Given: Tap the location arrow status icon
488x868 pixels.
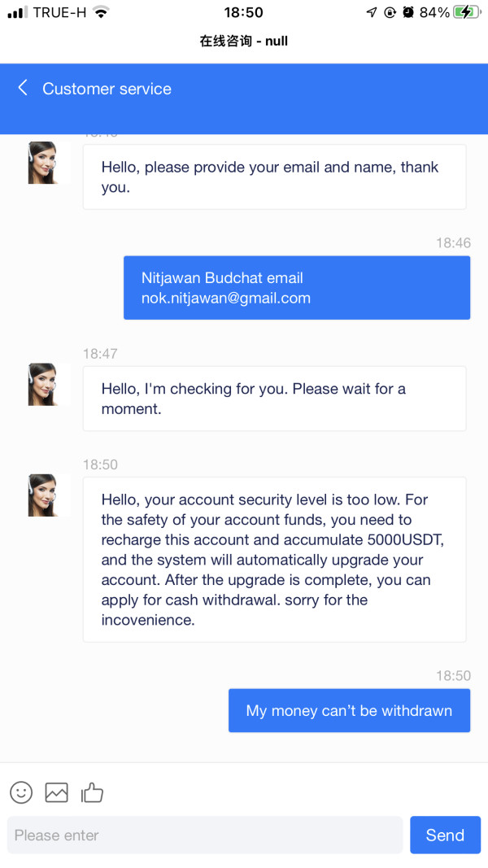Looking at the screenshot, I should click(372, 12).
